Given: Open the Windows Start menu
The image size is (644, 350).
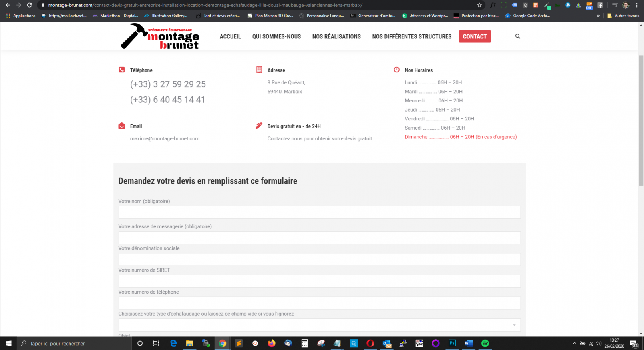Looking at the screenshot, I should pyautogui.click(x=8, y=343).
